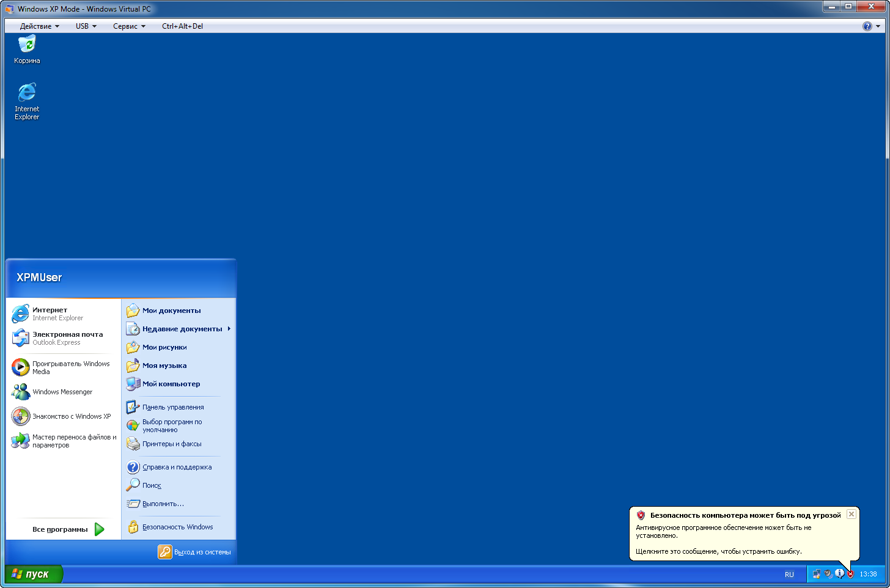This screenshot has height=588, width=890.
Task: Click the volume speaker tray icon
Action: tap(828, 574)
